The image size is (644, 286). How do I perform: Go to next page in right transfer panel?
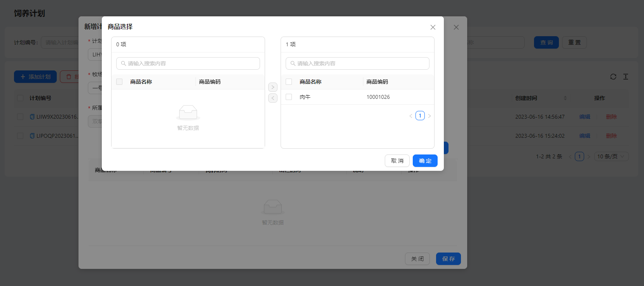click(429, 116)
